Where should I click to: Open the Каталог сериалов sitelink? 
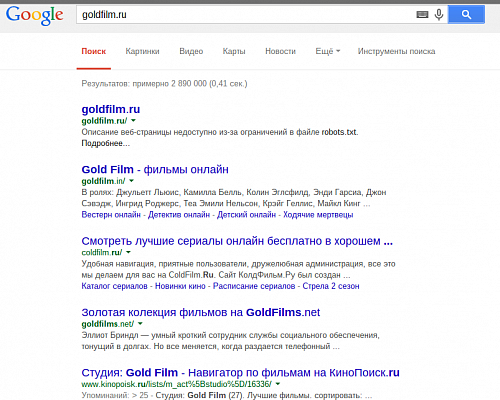point(114,286)
